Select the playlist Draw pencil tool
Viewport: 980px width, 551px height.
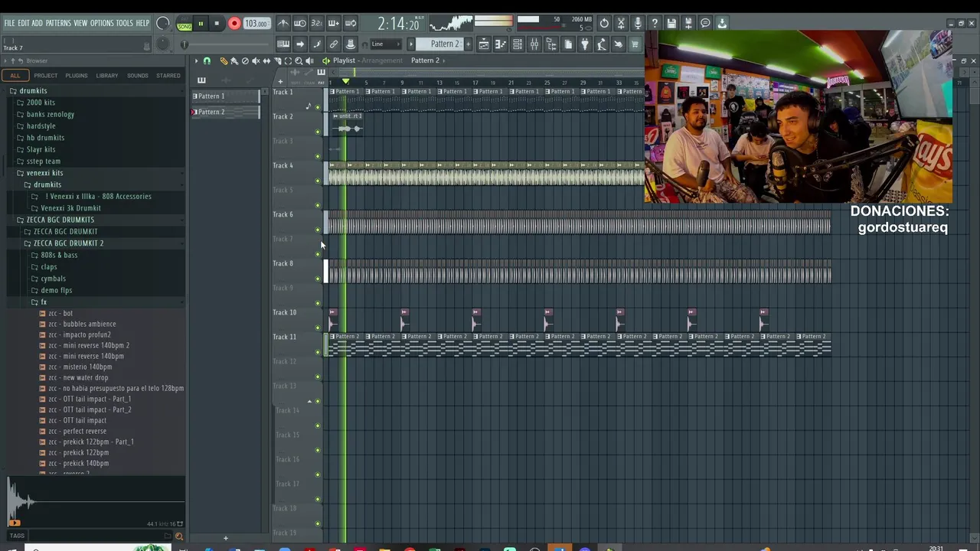[x=224, y=60]
